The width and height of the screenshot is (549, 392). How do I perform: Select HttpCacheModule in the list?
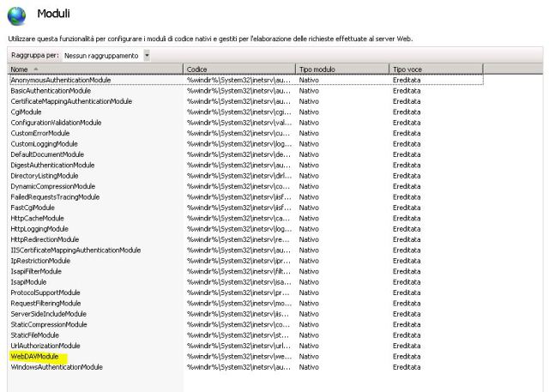[x=38, y=218]
